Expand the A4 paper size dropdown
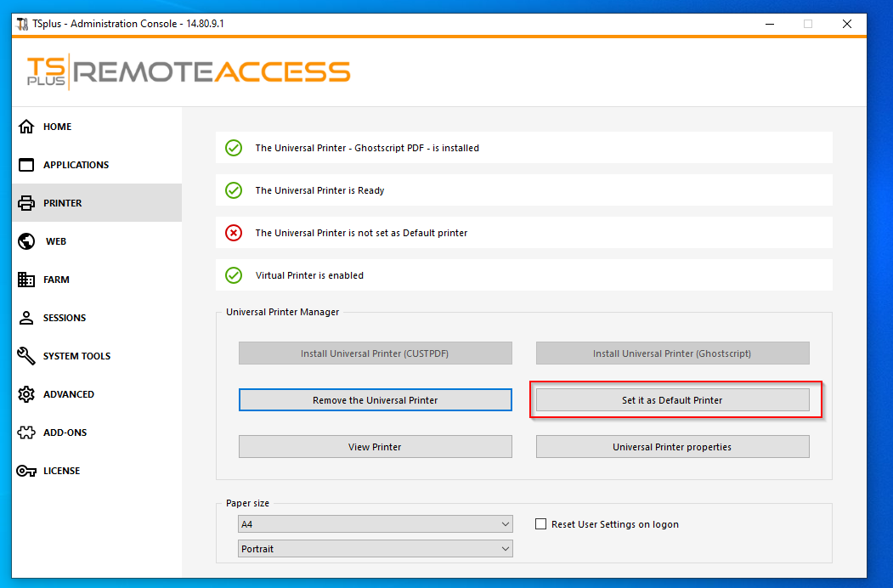 tap(376, 524)
